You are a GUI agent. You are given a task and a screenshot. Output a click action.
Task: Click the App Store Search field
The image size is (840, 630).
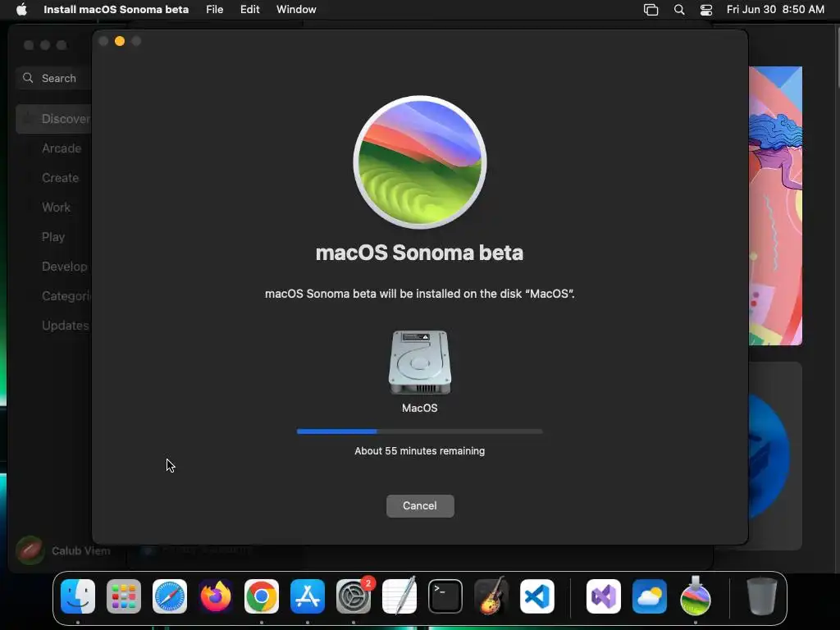pos(53,78)
